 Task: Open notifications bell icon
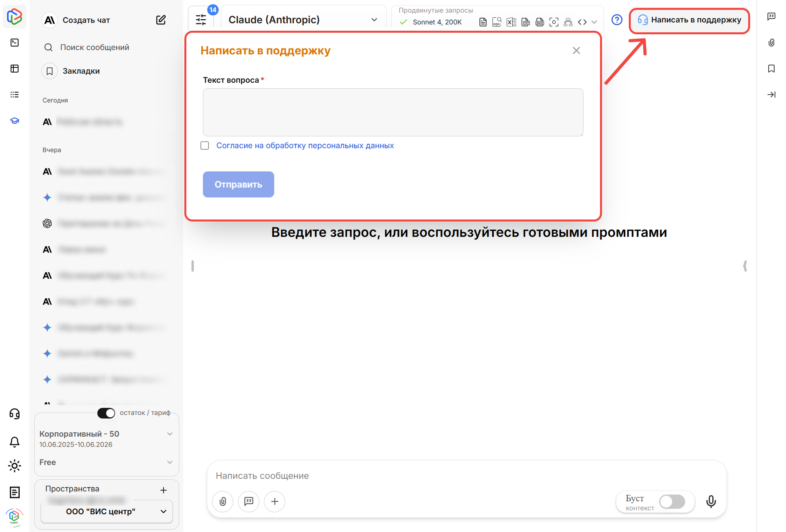click(x=15, y=442)
